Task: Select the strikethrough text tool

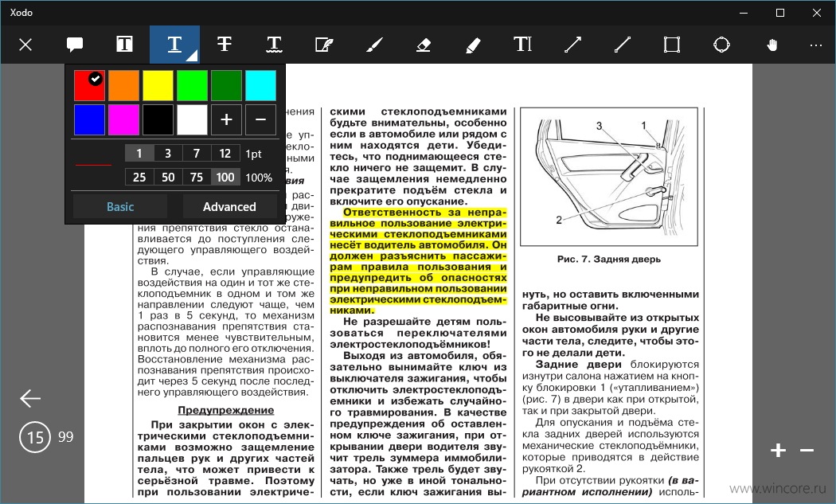Action: click(225, 45)
